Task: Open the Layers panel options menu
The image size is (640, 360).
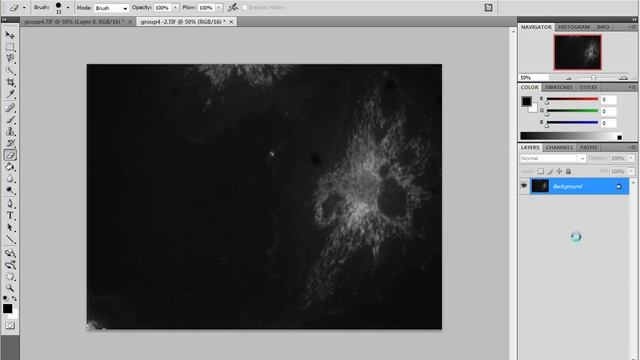Action: (632, 147)
